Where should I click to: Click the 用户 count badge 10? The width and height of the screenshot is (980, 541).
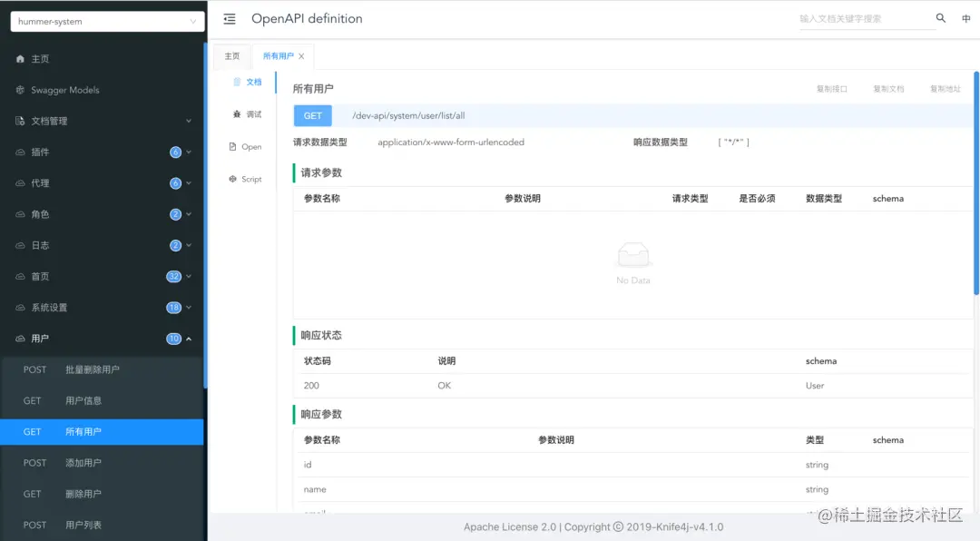[173, 339]
